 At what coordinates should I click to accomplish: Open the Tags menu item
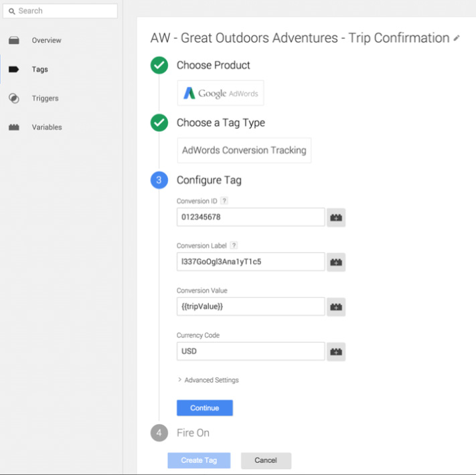[x=39, y=70]
